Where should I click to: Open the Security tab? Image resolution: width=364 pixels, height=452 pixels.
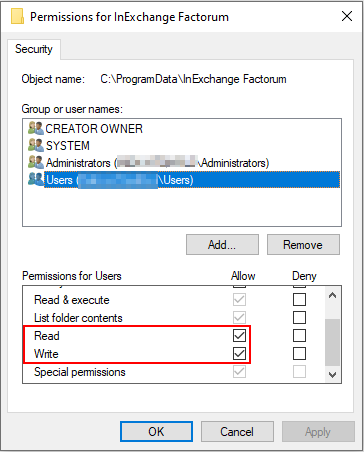[34, 49]
